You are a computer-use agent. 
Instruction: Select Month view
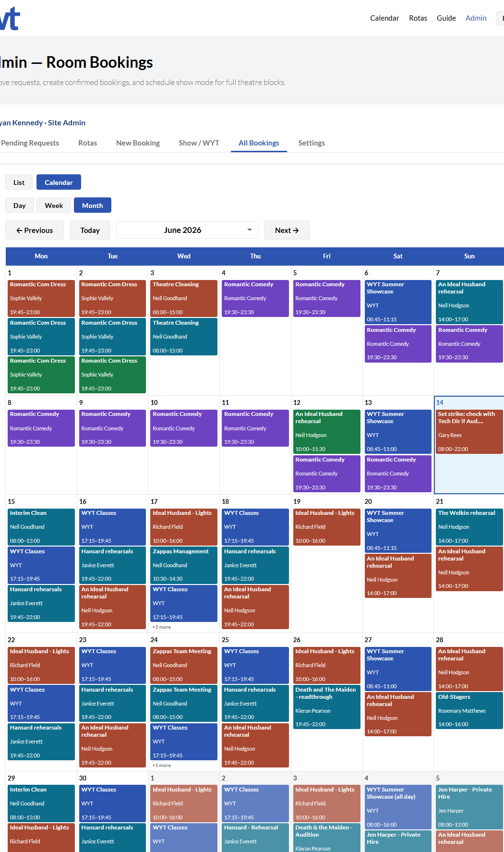pyautogui.click(x=92, y=205)
